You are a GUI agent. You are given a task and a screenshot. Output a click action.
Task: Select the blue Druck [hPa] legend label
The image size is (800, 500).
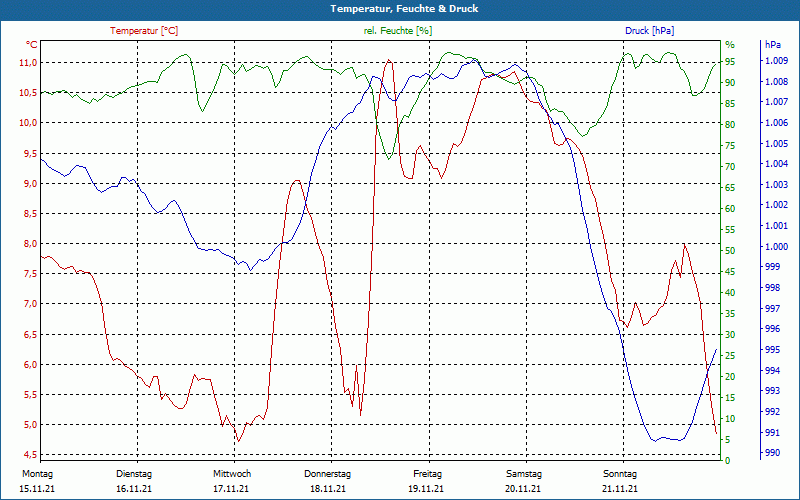click(x=649, y=31)
